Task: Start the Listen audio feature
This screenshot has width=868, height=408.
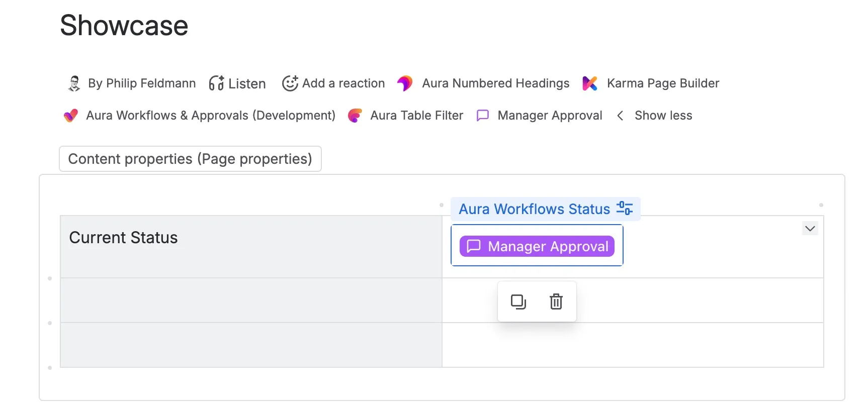Action: click(x=247, y=84)
